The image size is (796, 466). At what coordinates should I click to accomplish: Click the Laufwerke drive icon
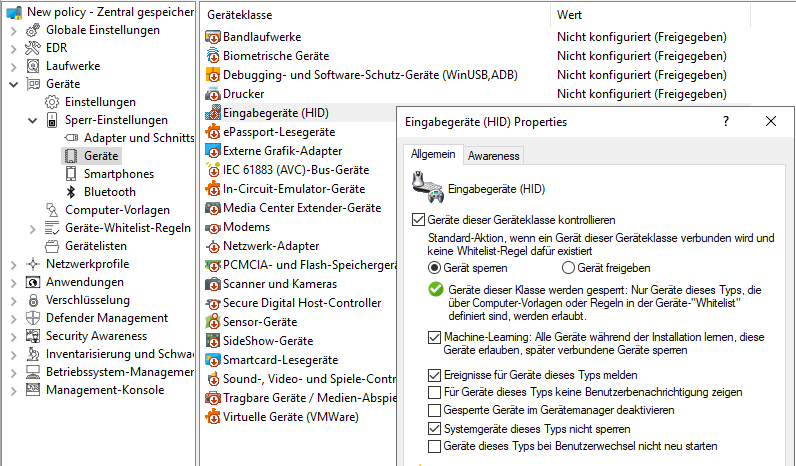point(33,66)
